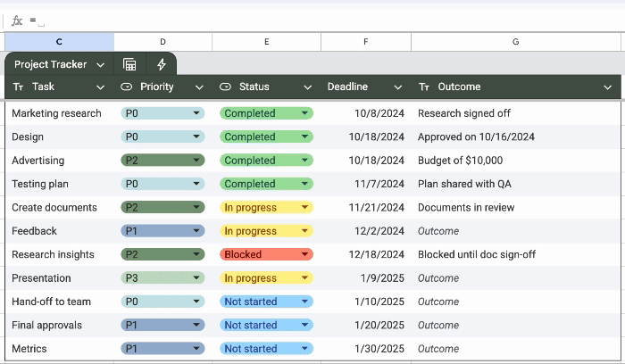Click the table calculator icon beside Project Tracker
Viewport: 625px width, 364px height.
[x=129, y=64]
